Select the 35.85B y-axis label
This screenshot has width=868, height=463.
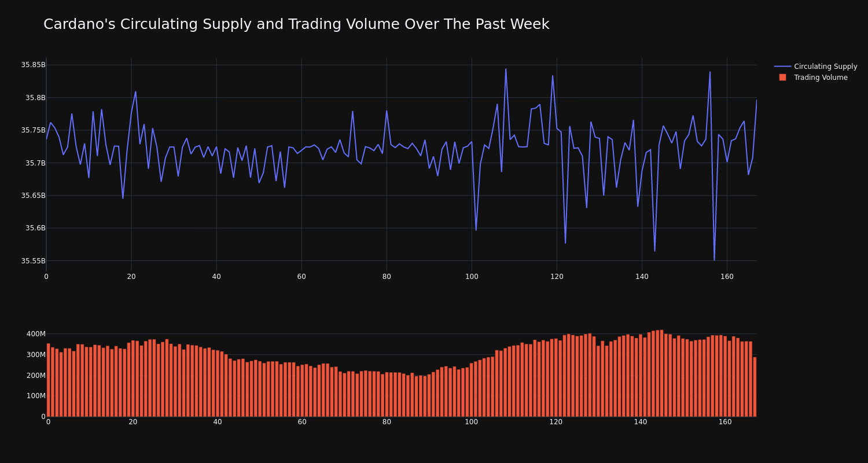coord(33,65)
